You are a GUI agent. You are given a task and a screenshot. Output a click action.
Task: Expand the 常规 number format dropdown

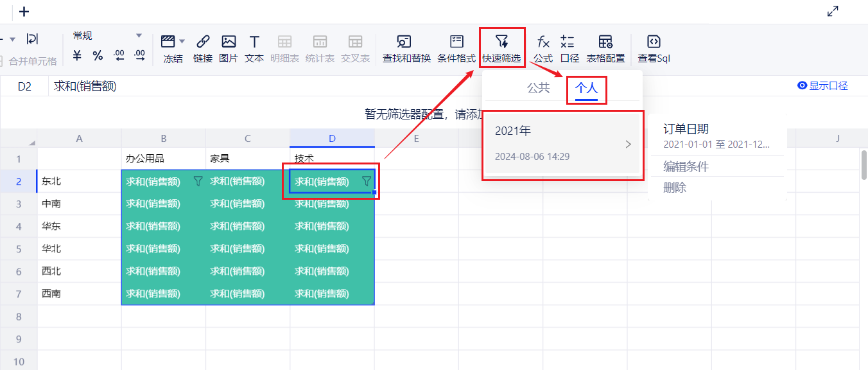point(139,36)
